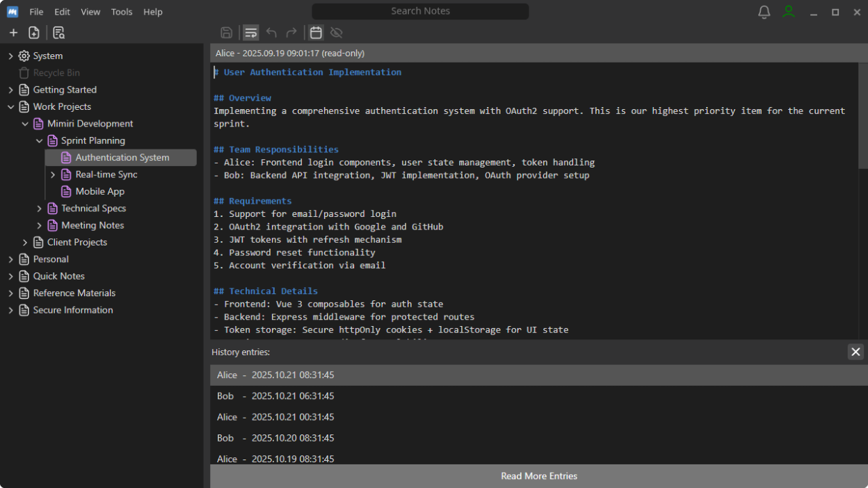The width and height of the screenshot is (868, 488).
Task: Toggle the crossed-out eye visibility icon
Action: 337,33
